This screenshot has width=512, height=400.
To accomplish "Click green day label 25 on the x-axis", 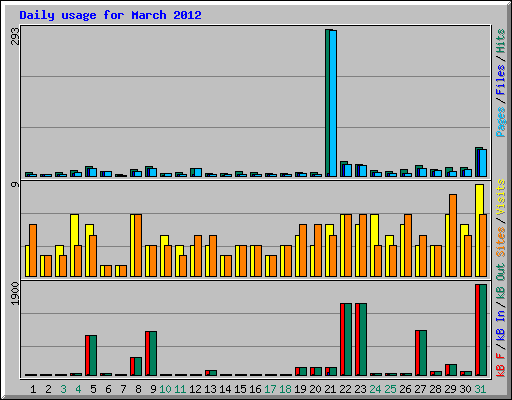I will 390,389.
